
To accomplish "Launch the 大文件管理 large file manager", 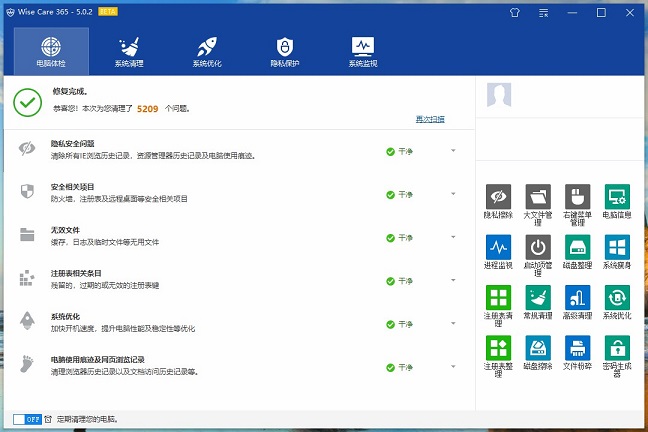I will (538, 197).
